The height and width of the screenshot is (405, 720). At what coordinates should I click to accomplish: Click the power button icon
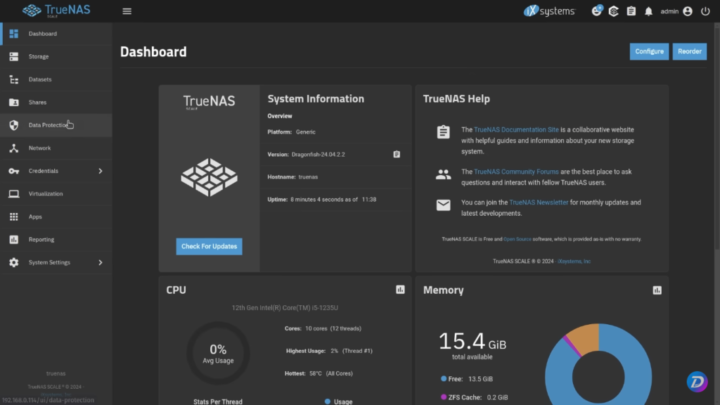pos(704,11)
